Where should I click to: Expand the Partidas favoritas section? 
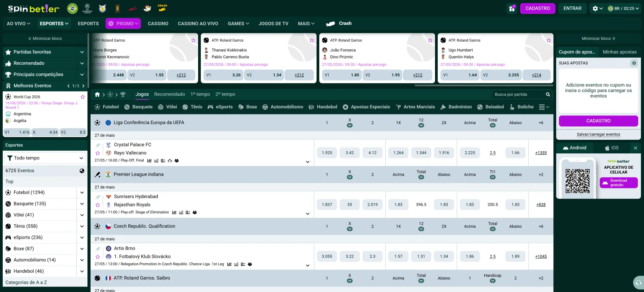82,52
